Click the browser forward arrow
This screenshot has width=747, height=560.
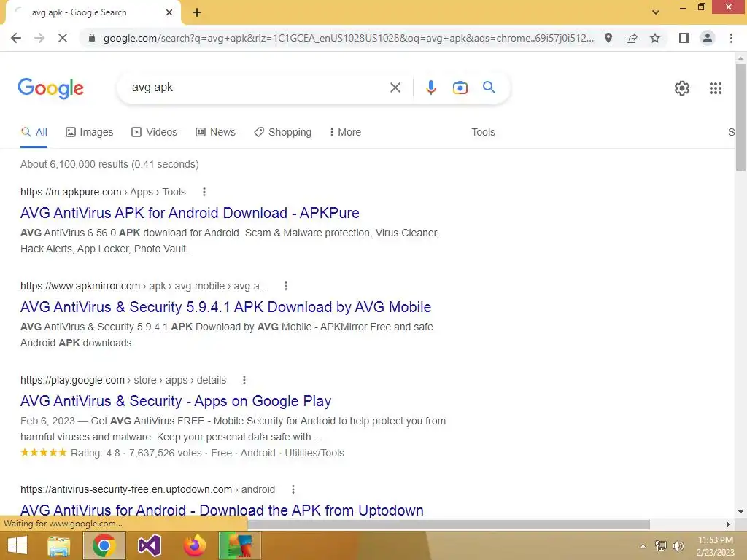pyautogui.click(x=39, y=38)
